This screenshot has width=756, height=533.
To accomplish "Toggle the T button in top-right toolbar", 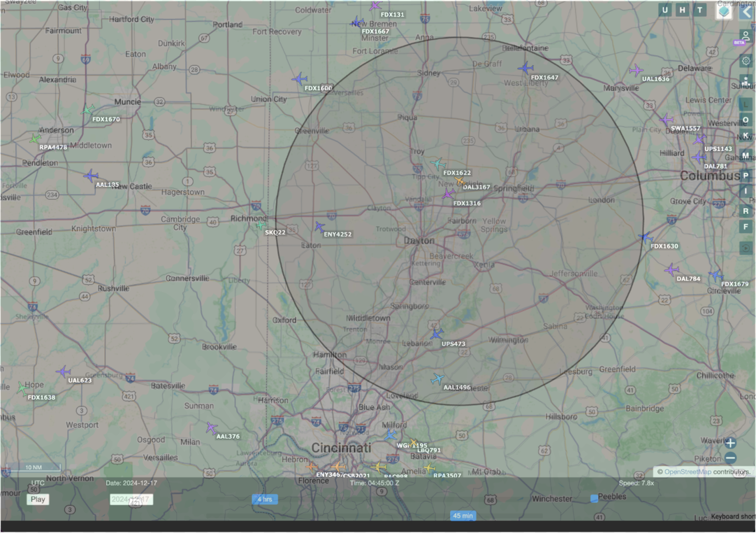I will (699, 9).
